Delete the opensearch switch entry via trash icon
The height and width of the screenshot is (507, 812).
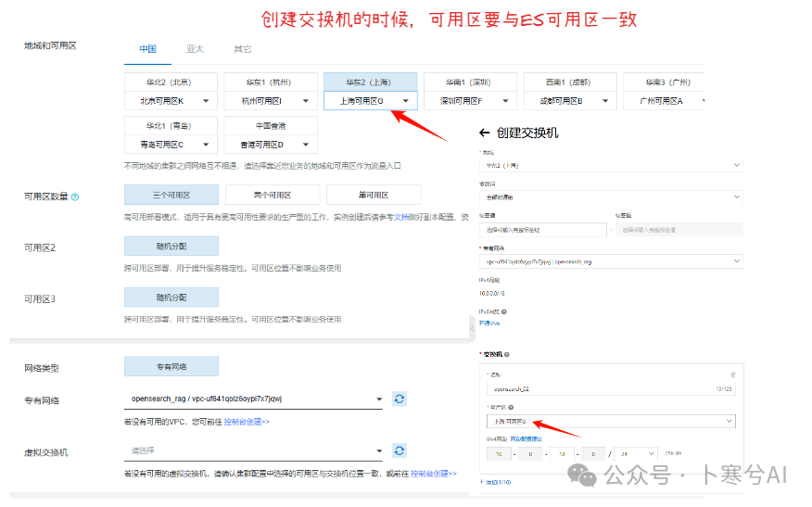pos(732,374)
